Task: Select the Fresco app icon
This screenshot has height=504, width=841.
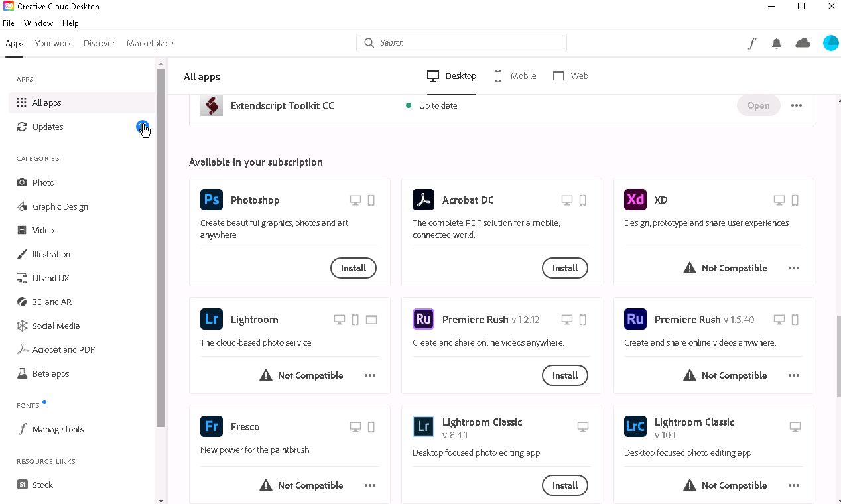Action: point(211,426)
